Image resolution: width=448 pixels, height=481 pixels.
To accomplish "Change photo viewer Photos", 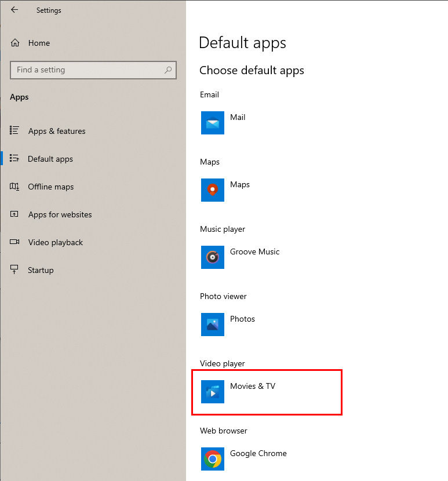I will 242,319.
